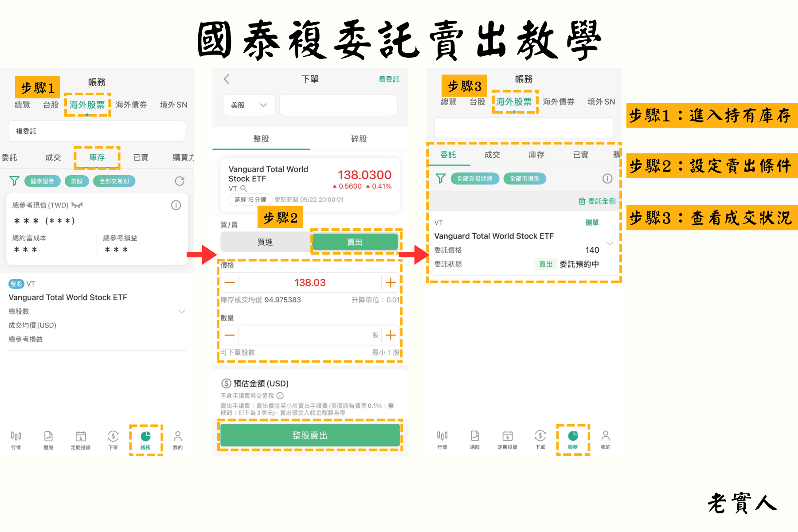798x532 pixels.
Task: Click the stock search input on 下單 screen
Action: point(338,105)
